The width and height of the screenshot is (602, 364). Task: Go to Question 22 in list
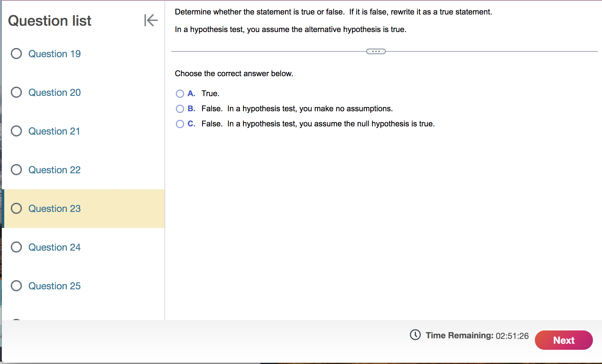point(54,170)
